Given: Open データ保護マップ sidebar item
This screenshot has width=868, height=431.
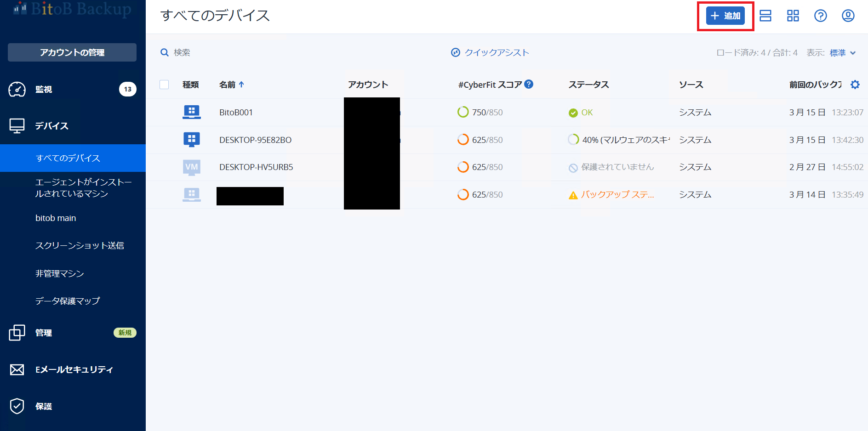Looking at the screenshot, I should pyautogui.click(x=68, y=301).
